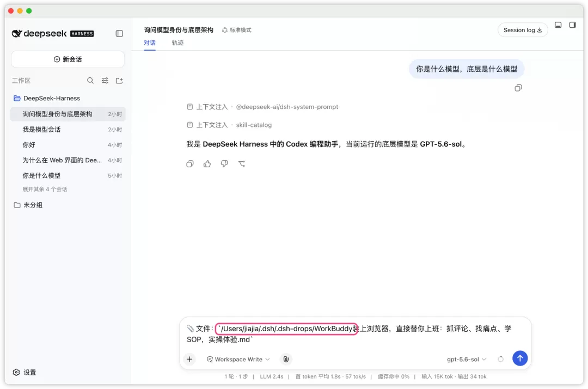Viewport: 588px width, 389px height.
Task: Open conversation 询问模型身份与底层架构 in sidebar
Action: [x=68, y=114]
